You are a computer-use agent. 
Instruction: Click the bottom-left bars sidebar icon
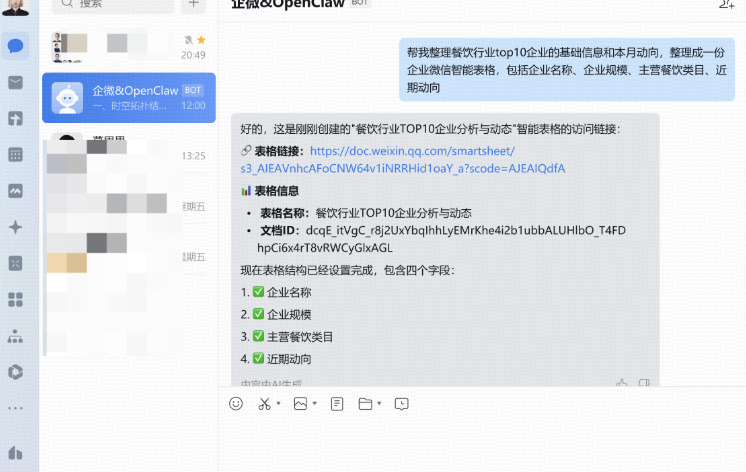15,452
